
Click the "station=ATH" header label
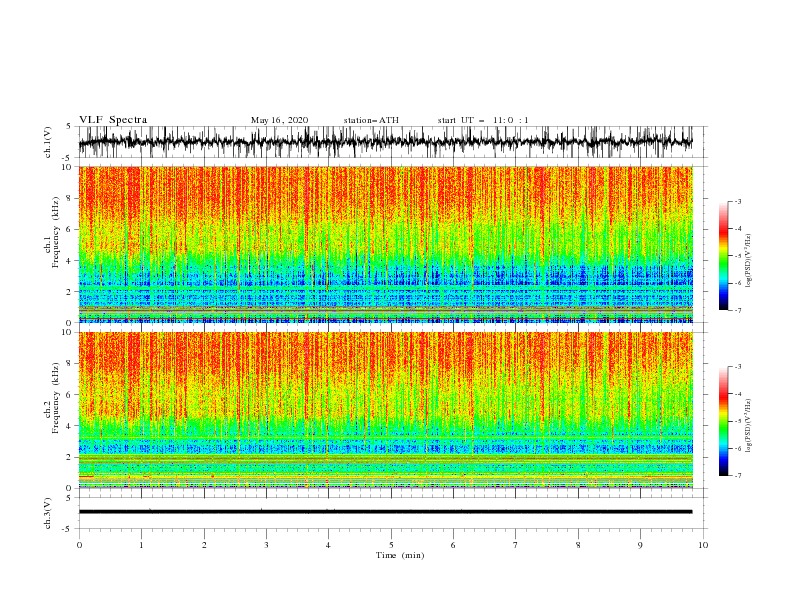coord(371,120)
